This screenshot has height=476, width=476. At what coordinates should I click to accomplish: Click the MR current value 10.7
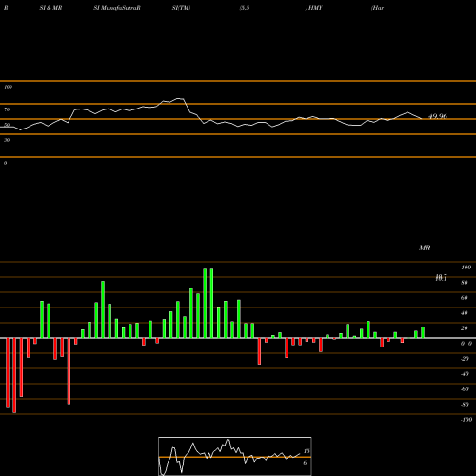point(441,278)
